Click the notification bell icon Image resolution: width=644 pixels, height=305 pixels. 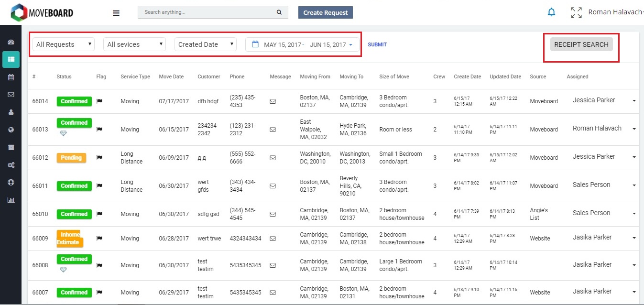pos(551,12)
